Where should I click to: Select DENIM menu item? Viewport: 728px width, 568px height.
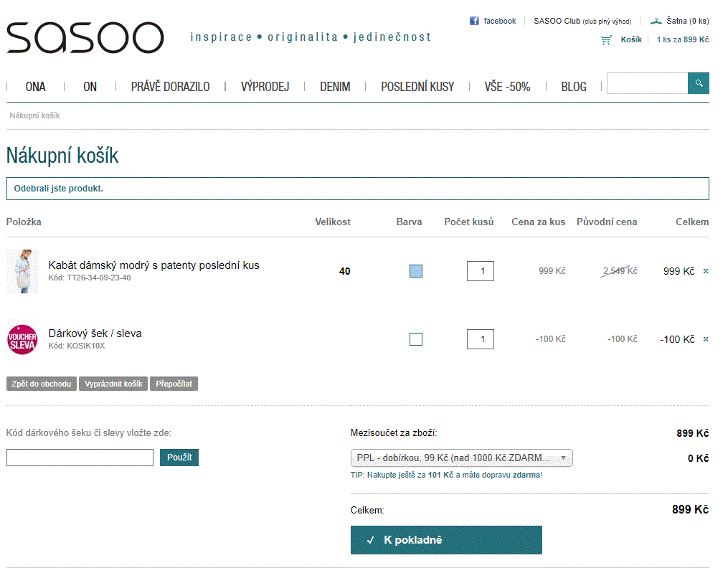335,87
